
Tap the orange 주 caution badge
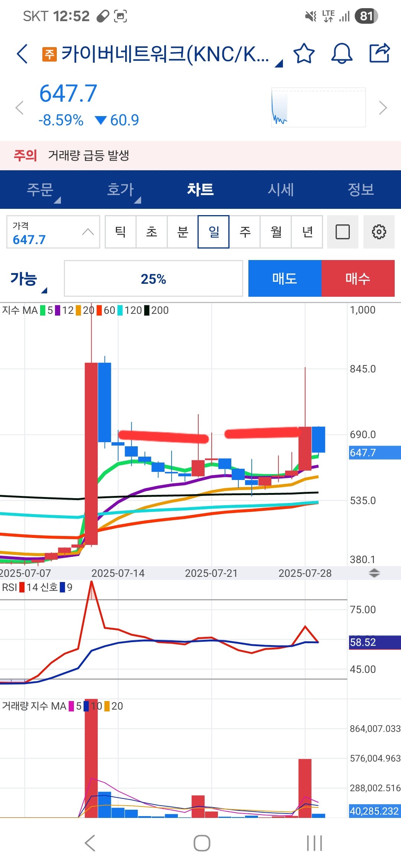coord(49,54)
